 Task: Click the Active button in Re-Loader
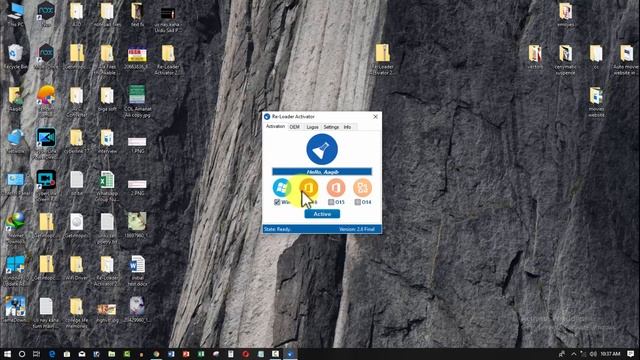[322, 214]
